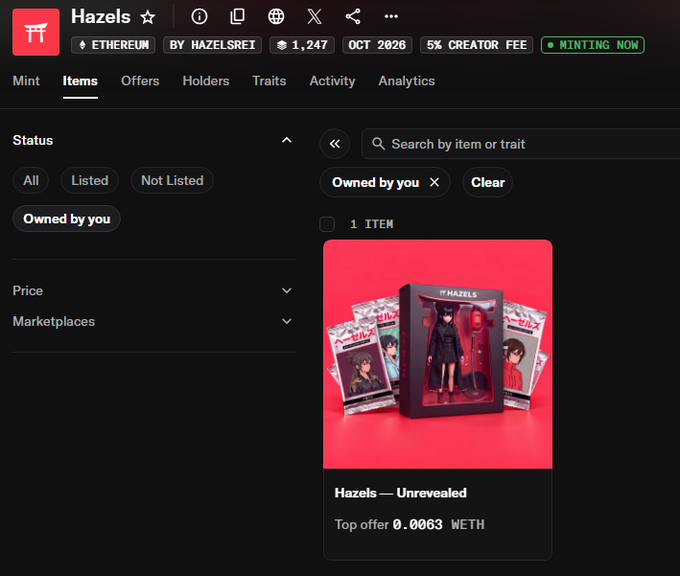Open the Hazels Unrevealed item thumbnail
The height and width of the screenshot is (576, 680).
click(438, 354)
